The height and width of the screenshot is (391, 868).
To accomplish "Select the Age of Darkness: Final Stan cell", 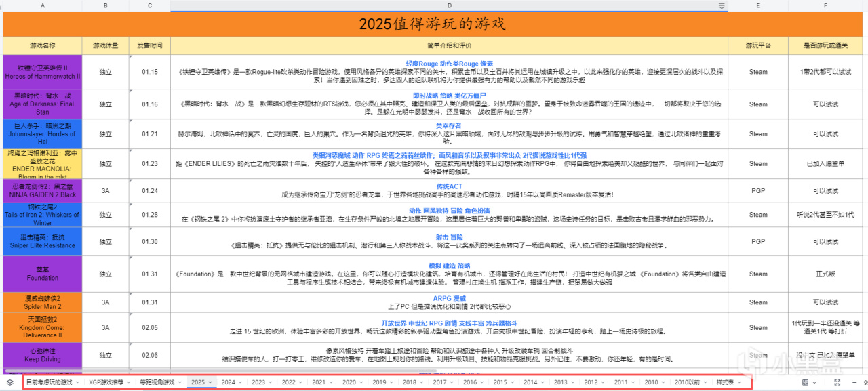I will click(43, 104).
